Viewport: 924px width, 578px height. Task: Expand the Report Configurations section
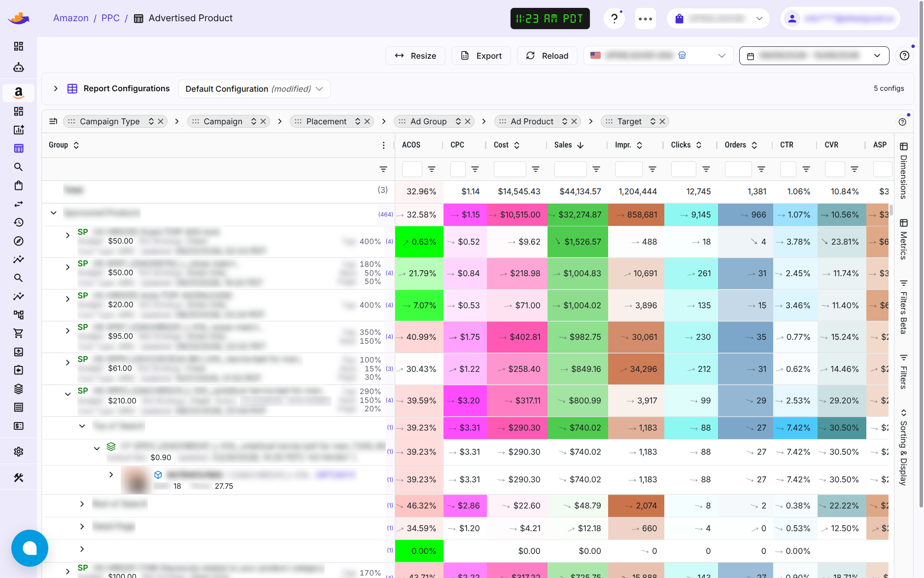(x=56, y=89)
